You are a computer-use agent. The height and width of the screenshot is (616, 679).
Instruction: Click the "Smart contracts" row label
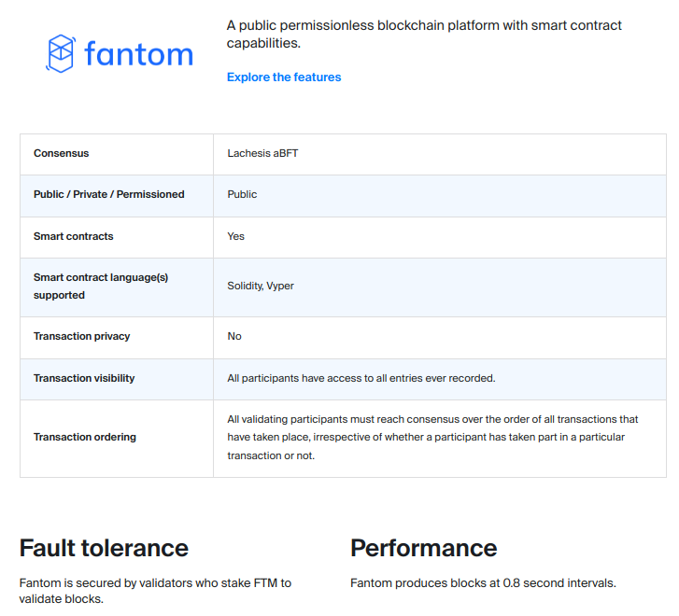(x=74, y=236)
